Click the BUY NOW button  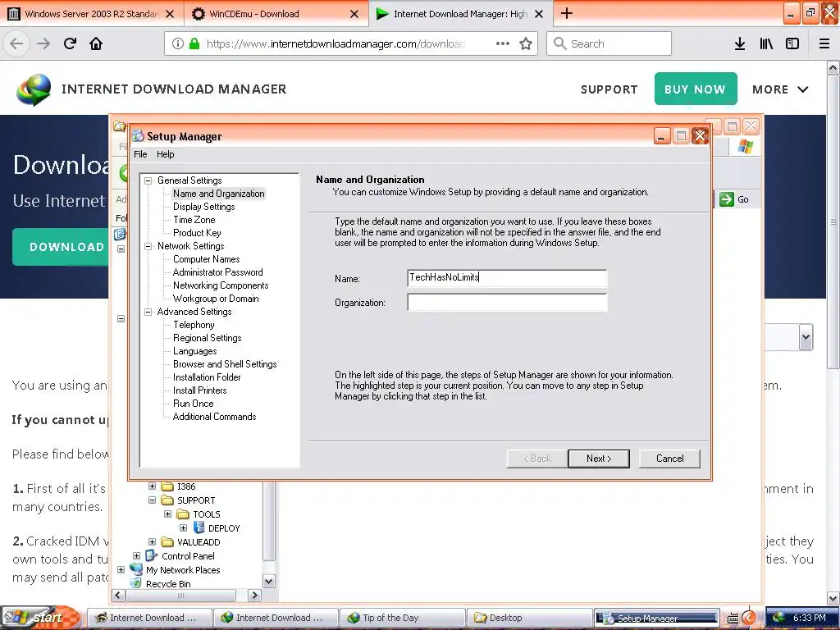[x=696, y=89]
